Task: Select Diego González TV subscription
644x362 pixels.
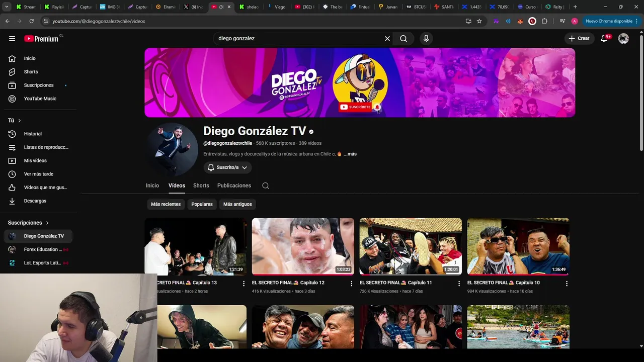Action: (38, 236)
